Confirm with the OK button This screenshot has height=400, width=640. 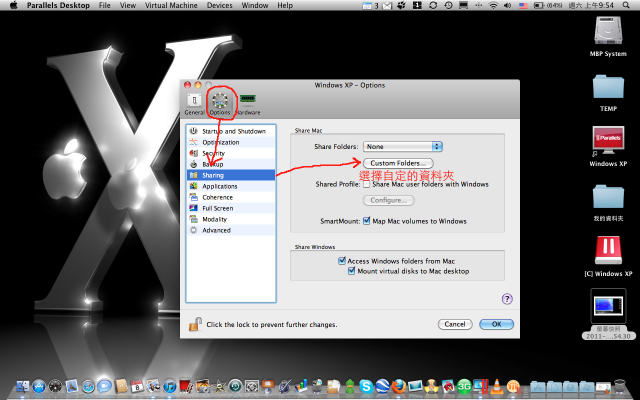pyautogui.click(x=496, y=324)
